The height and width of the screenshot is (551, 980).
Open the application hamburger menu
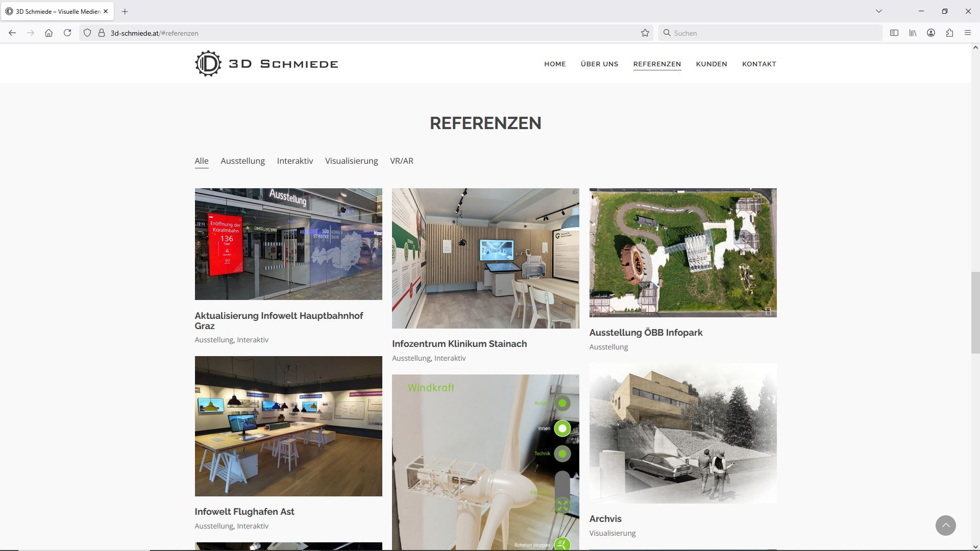tap(968, 33)
